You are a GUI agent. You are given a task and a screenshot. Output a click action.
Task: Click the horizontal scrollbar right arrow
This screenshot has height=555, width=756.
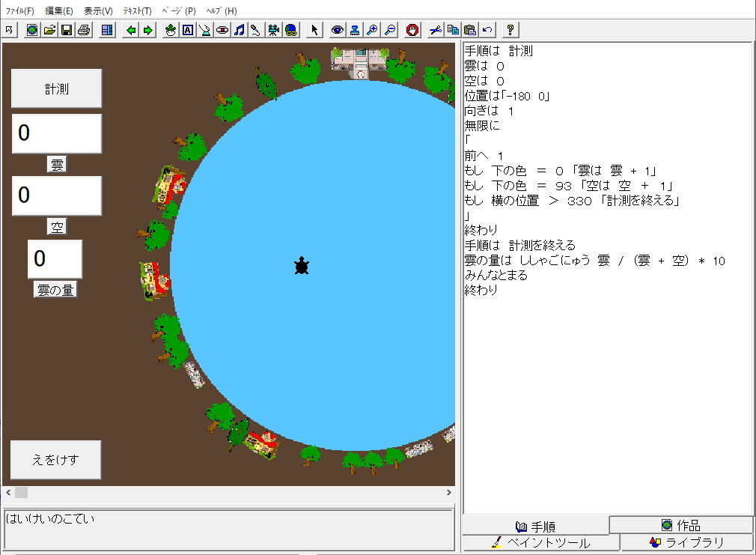click(x=449, y=493)
